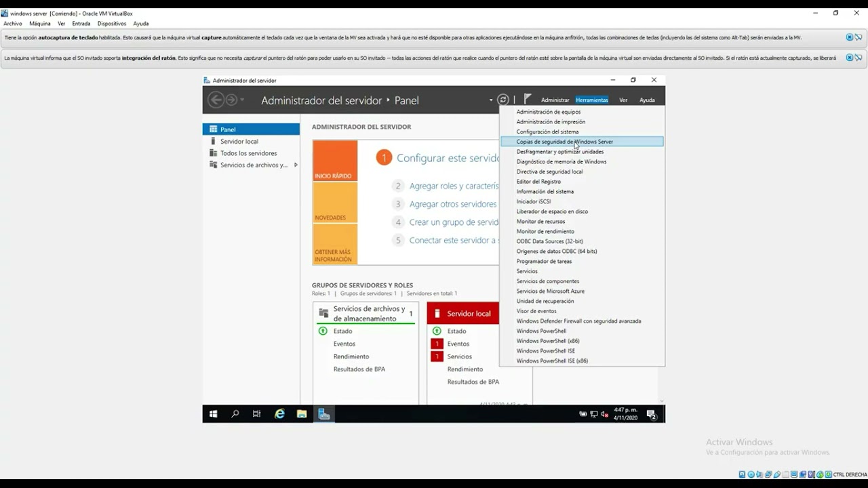
Task: Open the Ayuda menu in Server Manager
Action: point(648,100)
